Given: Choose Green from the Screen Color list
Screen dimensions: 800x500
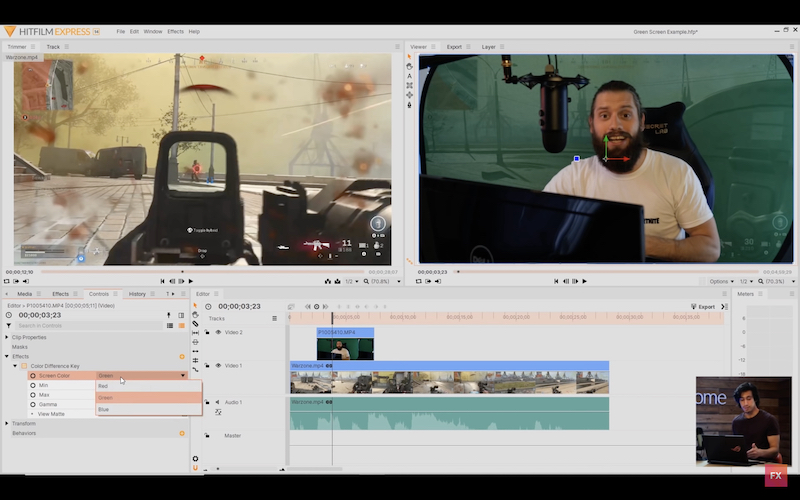Looking at the screenshot, I should coord(149,397).
